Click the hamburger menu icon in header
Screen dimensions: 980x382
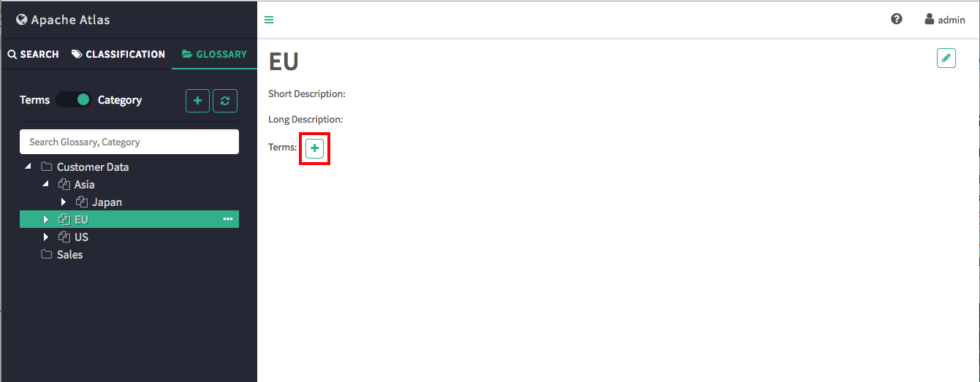(269, 20)
